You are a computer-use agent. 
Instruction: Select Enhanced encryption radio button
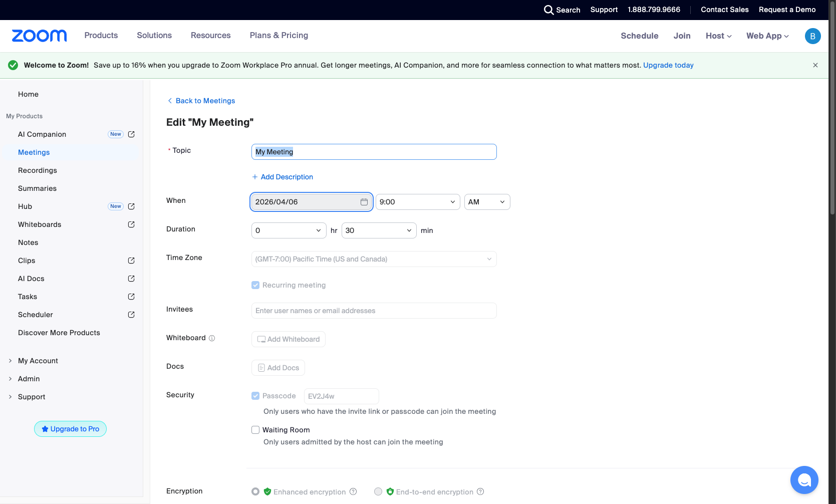(255, 491)
